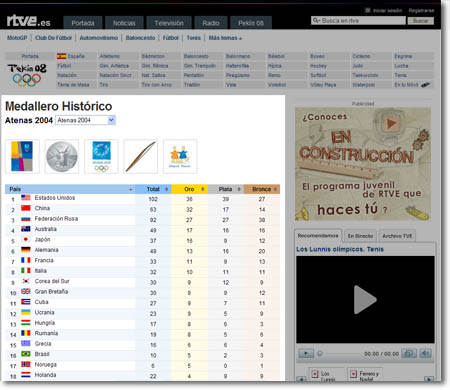
Task: Open the Los Lunnis video item in the carousel
Action: pos(326,375)
